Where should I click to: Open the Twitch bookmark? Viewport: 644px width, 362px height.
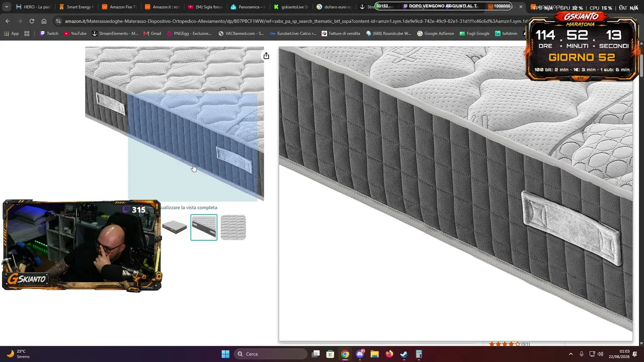coord(49,33)
